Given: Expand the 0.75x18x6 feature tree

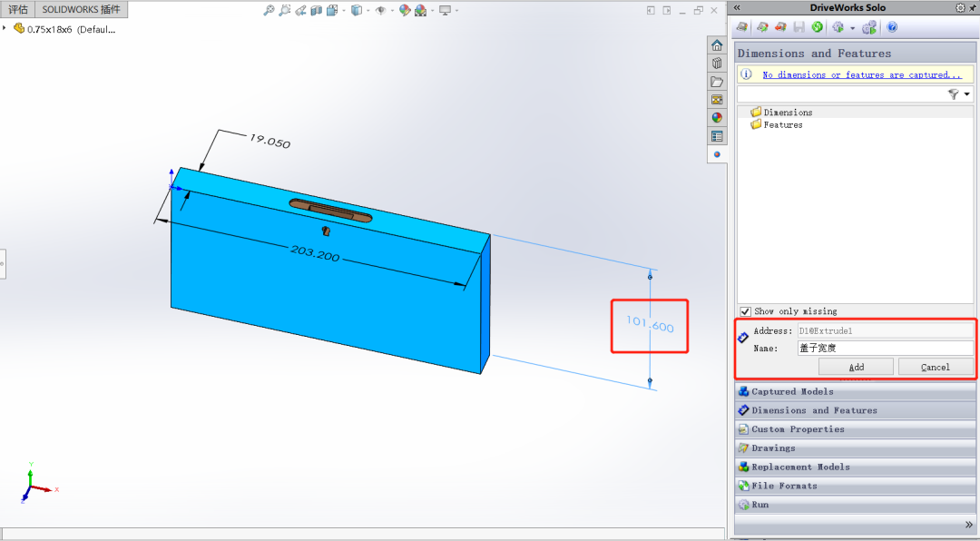Looking at the screenshot, I should [x=5, y=28].
